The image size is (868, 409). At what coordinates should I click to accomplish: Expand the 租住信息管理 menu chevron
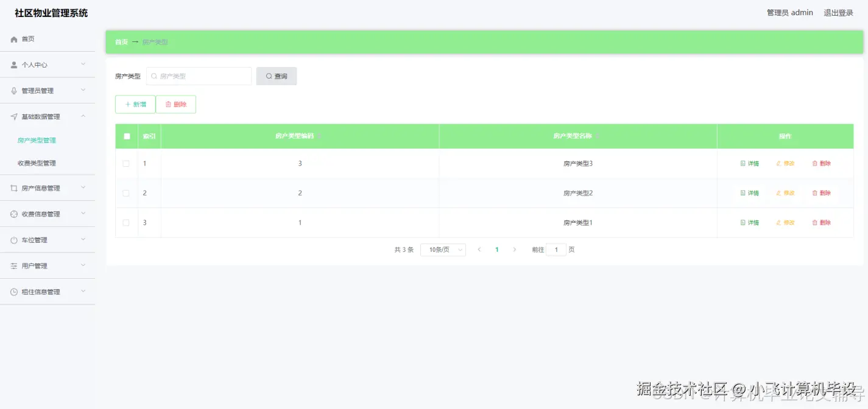click(83, 292)
